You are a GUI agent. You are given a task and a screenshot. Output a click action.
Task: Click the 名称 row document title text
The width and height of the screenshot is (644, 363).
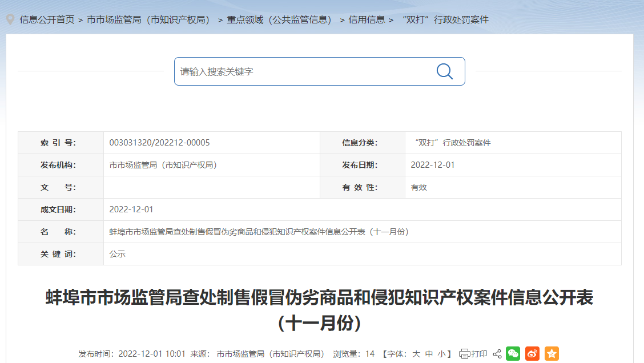click(259, 232)
